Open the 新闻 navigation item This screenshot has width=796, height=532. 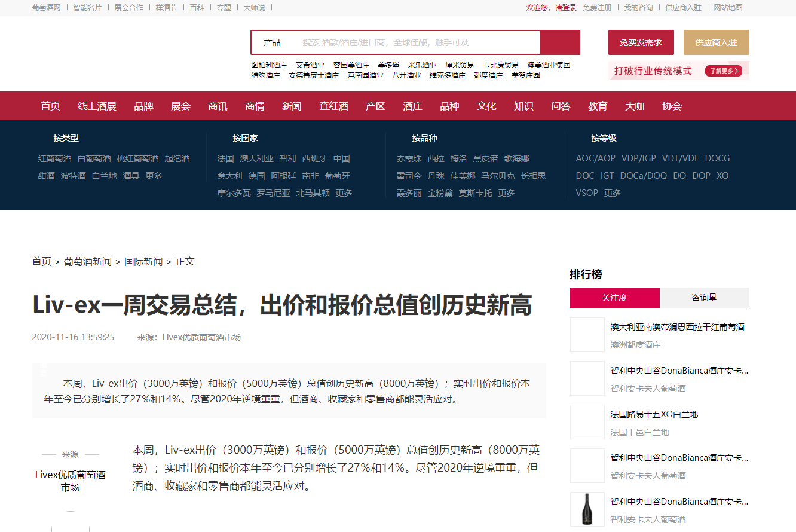pos(292,106)
